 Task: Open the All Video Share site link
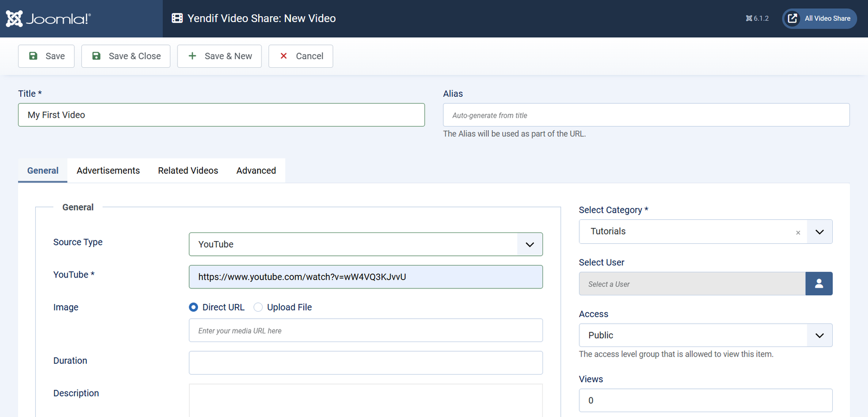click(x=820, y=18)
